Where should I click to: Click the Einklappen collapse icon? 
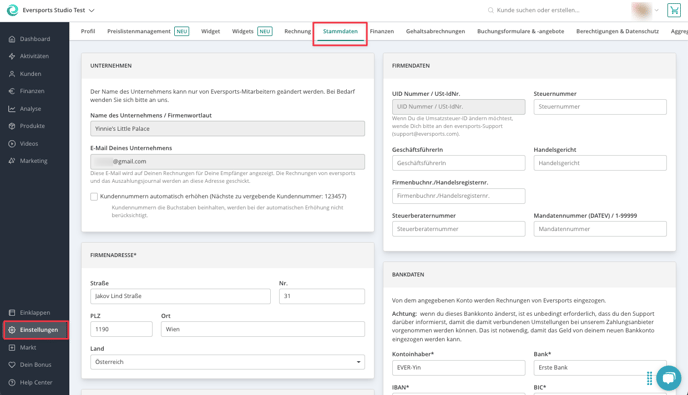click(x=12, y=312)
